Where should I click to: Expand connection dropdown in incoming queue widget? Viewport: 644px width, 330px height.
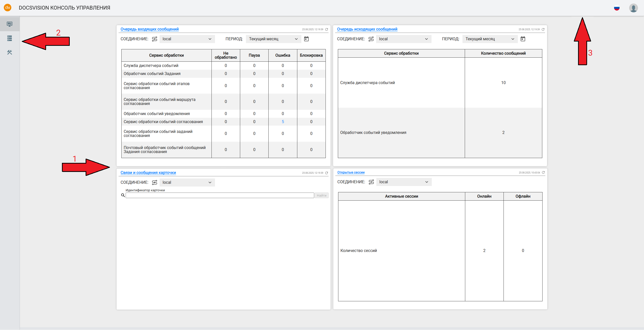[x=187, y=39]
